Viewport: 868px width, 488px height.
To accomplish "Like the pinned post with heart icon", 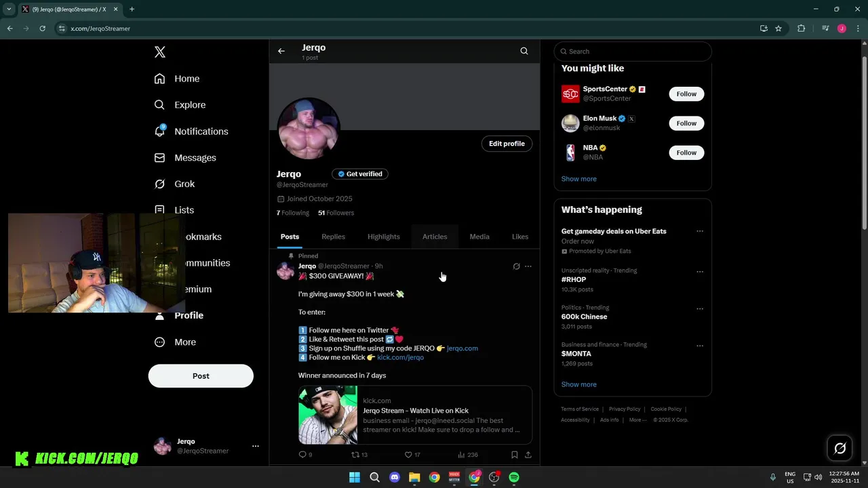I will click(408, 455).
